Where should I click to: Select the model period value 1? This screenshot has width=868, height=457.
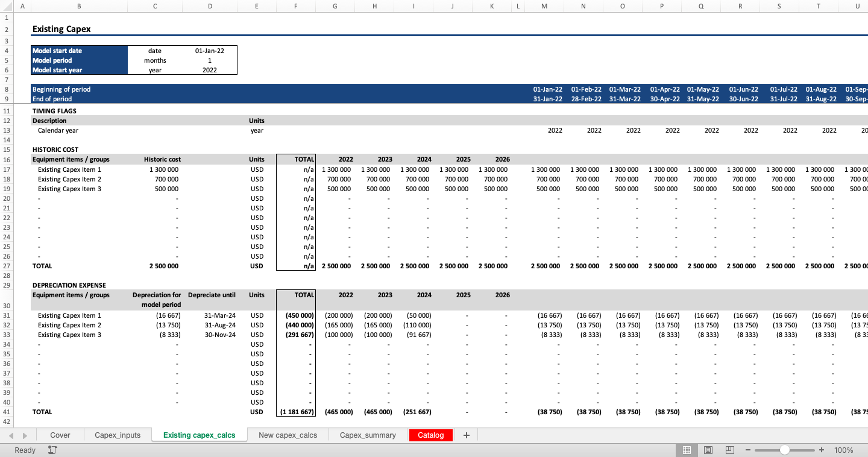[x=210, y=60]
